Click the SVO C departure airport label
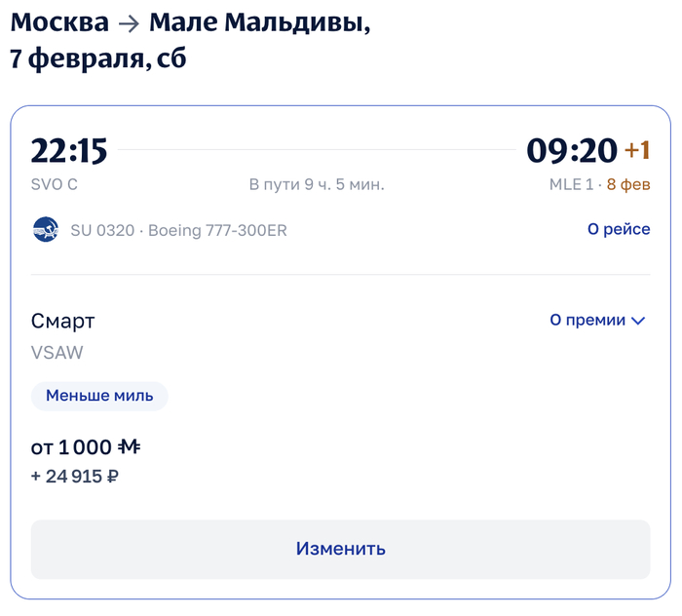 coord(55,184)
